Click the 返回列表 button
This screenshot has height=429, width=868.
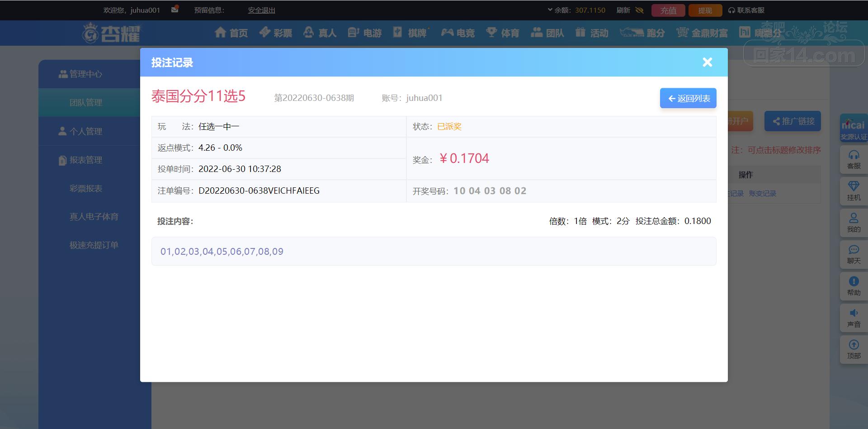point(688,98)
